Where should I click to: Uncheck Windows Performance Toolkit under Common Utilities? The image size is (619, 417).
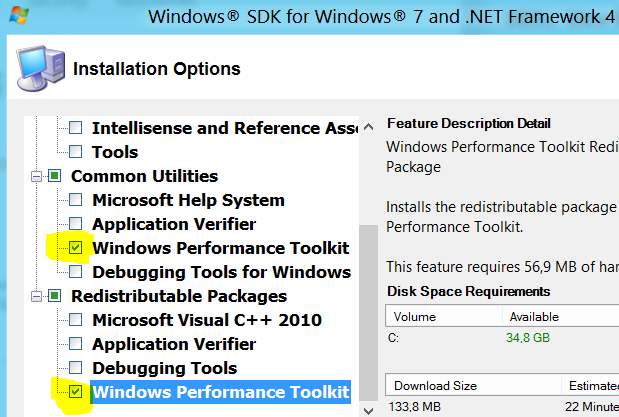click(76, 248)
